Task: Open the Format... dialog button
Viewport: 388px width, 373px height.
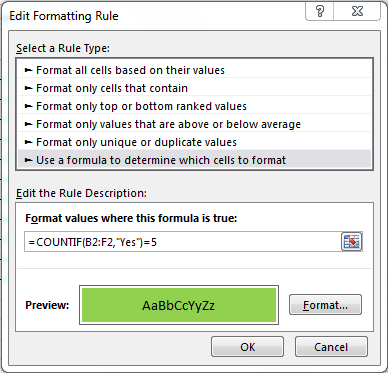Action: (325, 305)
